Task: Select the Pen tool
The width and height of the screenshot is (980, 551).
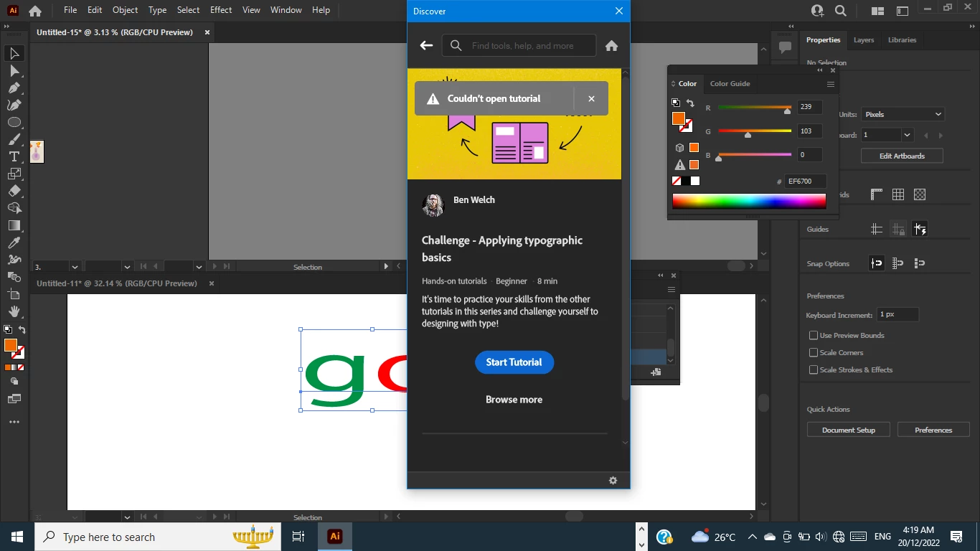Action: [x=14, y=88]
